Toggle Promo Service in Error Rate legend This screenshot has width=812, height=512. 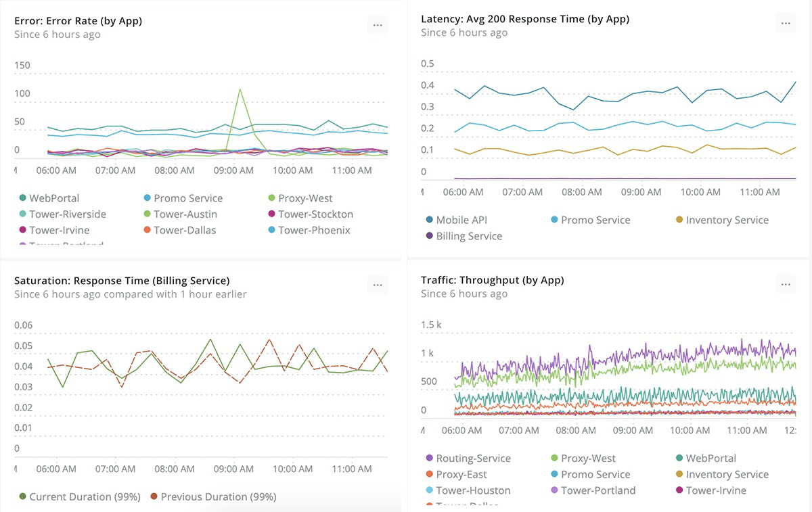pyautogui.click(x=183, y=198)
